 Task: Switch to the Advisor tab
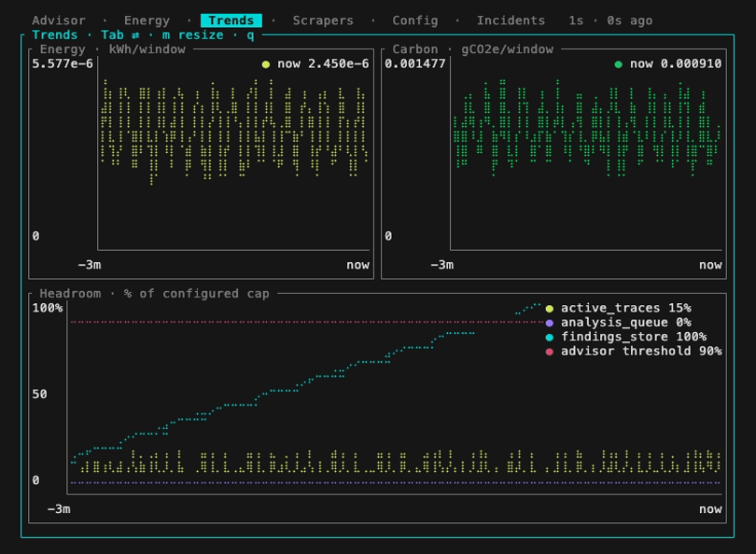click(x=59, y=21)
